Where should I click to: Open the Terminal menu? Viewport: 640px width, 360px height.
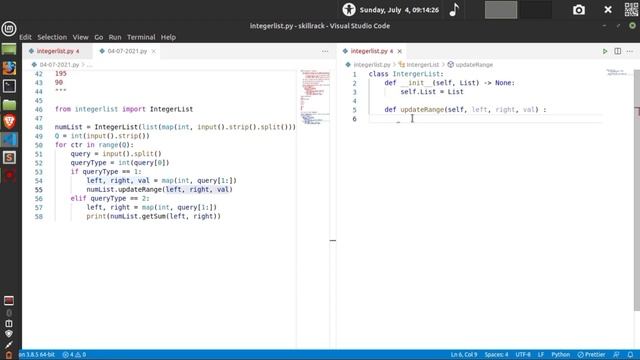point(141,37)
